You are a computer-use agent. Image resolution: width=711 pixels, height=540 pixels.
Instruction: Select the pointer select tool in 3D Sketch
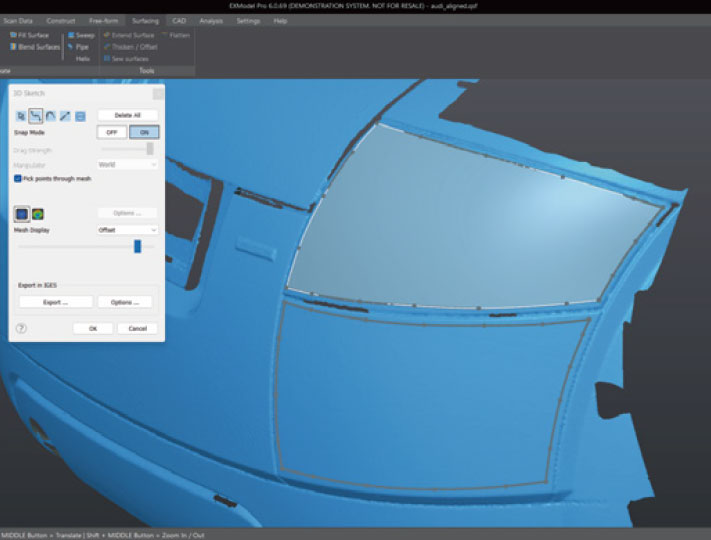click(20, 116)
